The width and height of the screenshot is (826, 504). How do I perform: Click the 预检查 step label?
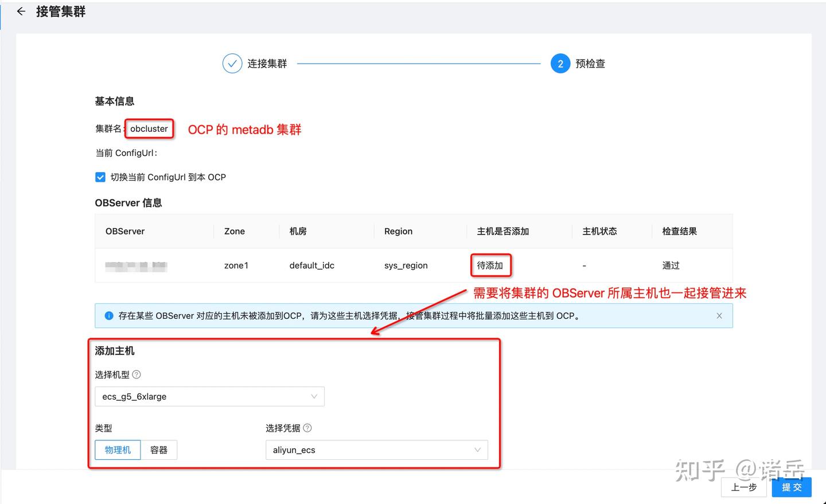point(590,63)
